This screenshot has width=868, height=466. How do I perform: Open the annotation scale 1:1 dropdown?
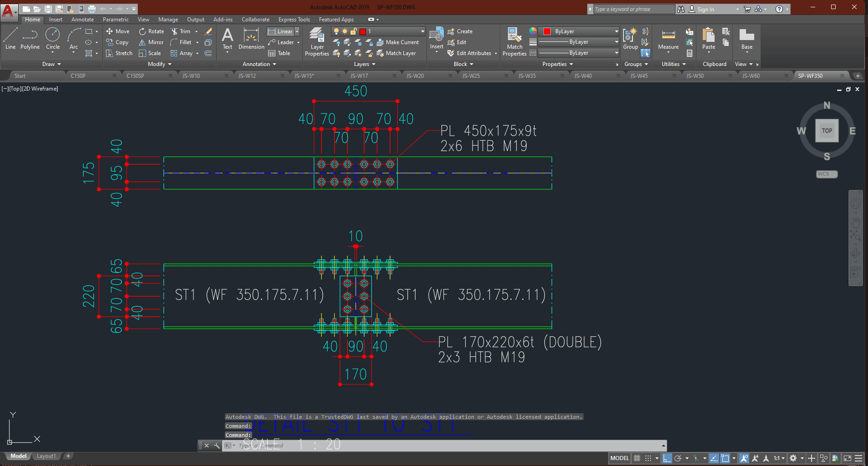pyautogui.click(x=779, y=458)
